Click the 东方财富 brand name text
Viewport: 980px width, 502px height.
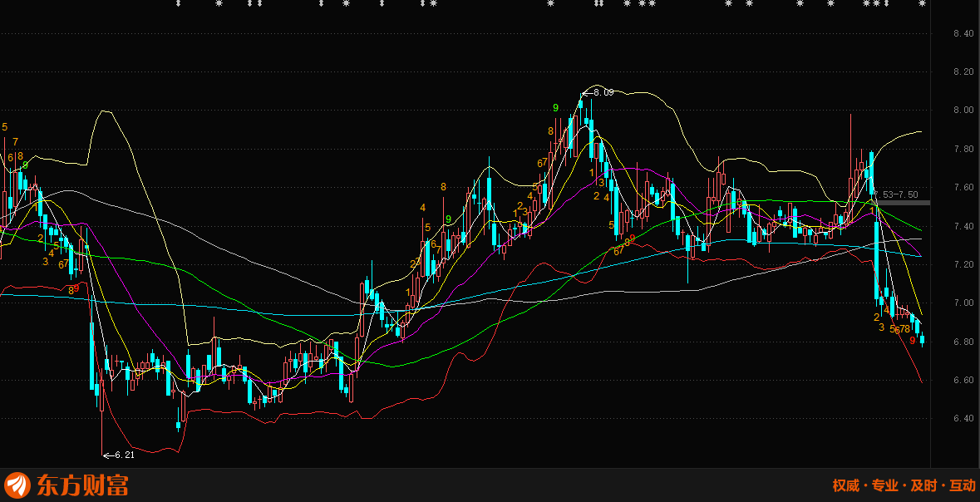[82, 485]
